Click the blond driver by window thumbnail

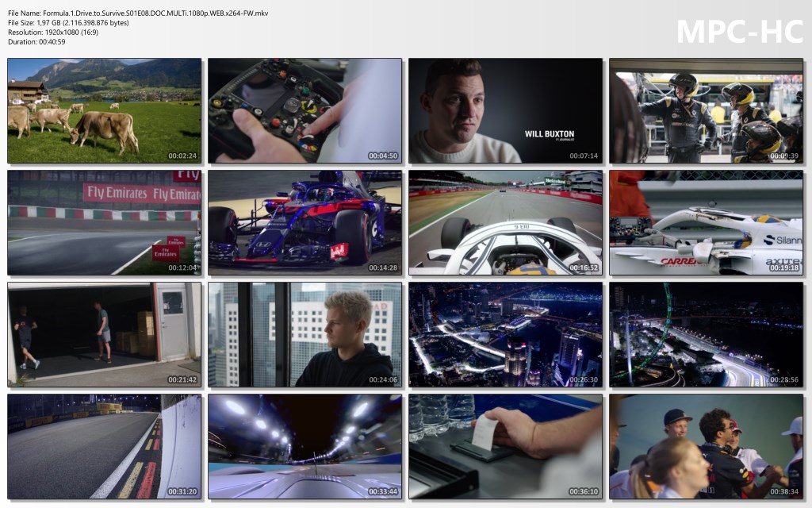[304, 334]
